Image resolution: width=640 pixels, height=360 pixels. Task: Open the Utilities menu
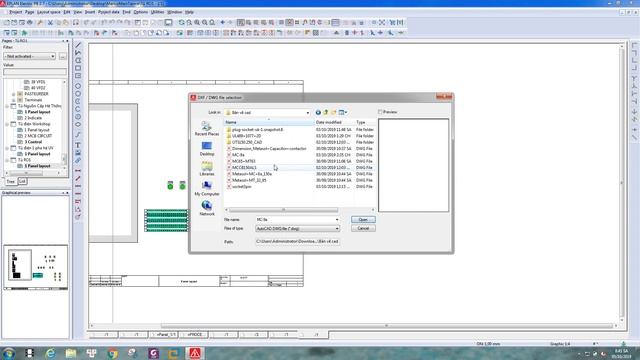coord(157,12)
